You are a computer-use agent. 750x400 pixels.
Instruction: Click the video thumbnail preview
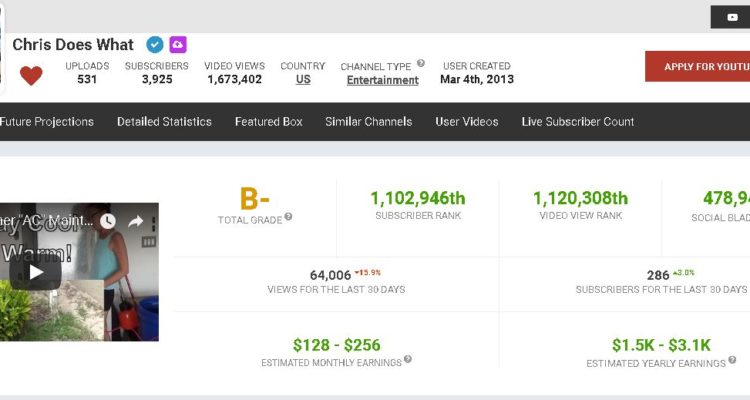pyautogui.click(x=79, y=272)
